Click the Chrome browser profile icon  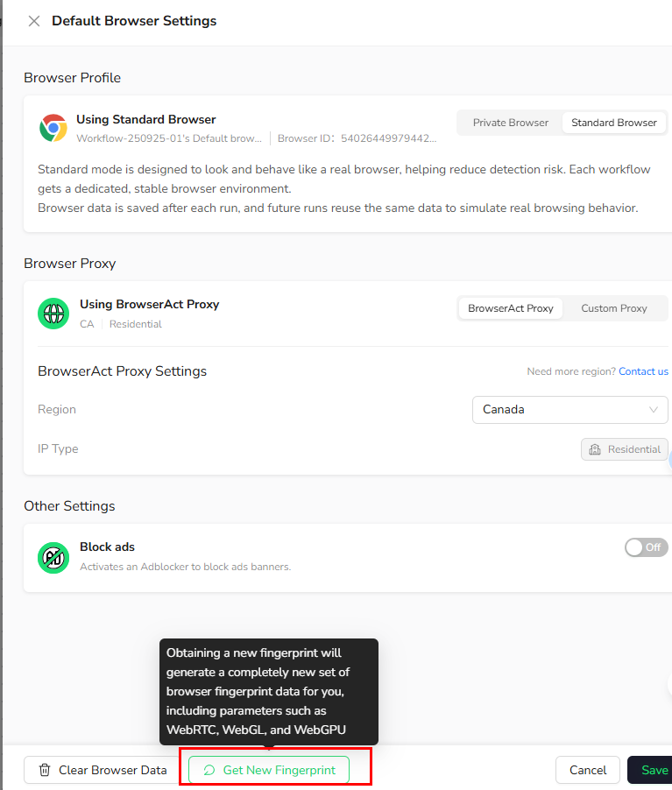click(53, 128)
